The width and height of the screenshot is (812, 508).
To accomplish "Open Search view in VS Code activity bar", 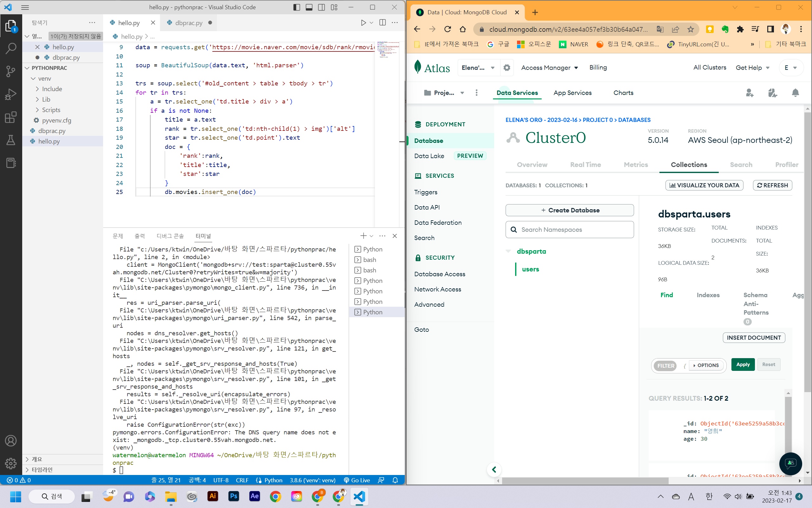I will [x=11, y=48].
